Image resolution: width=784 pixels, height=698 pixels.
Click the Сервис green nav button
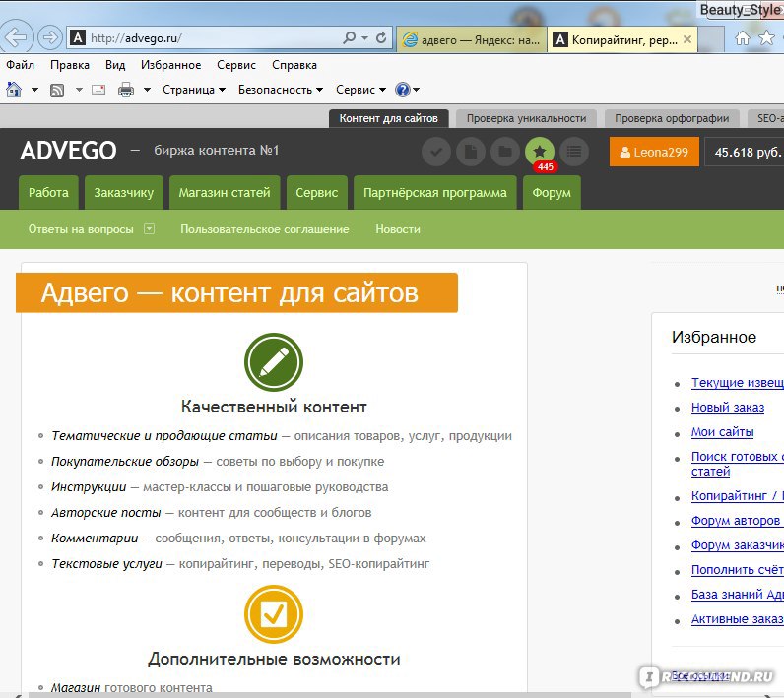[x=316, y=192]
